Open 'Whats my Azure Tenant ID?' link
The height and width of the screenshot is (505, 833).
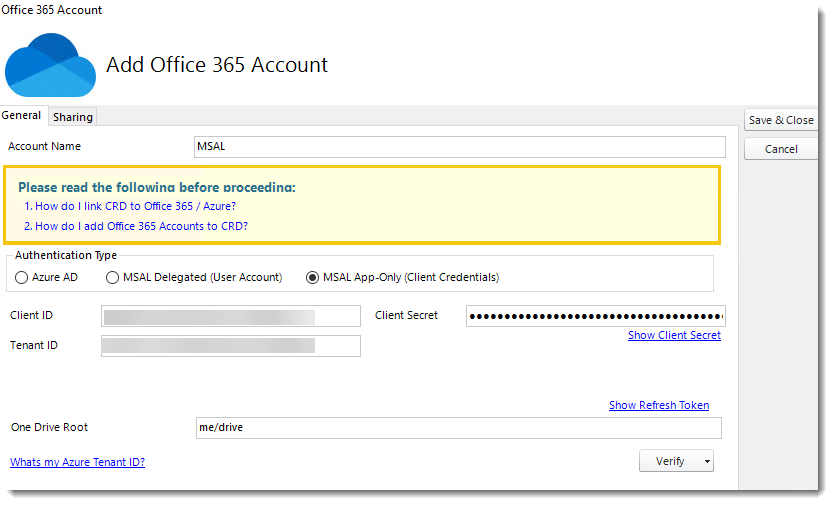coord(77,462)
